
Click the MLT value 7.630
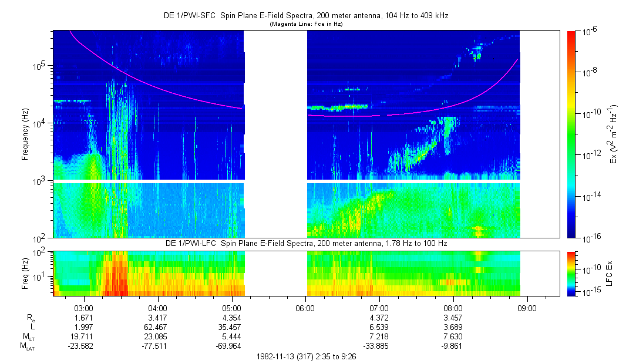(453, 336)
